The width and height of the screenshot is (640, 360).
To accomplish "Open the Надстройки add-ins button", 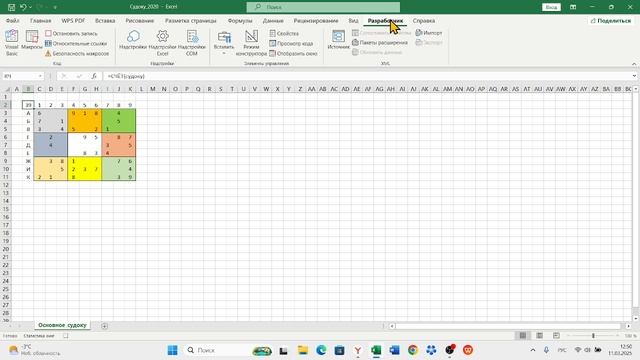I will pyautogui.click(x=133, y=40).
